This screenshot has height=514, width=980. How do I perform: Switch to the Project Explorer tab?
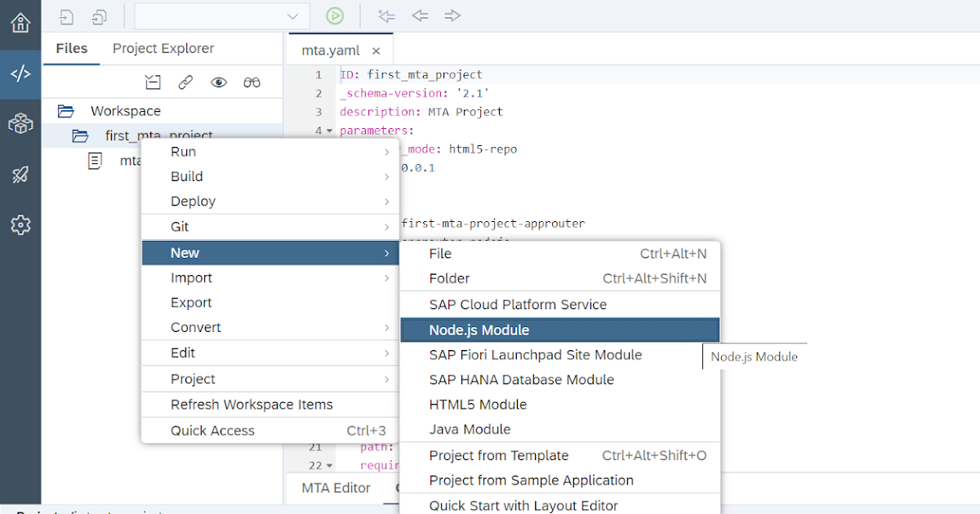163,48
